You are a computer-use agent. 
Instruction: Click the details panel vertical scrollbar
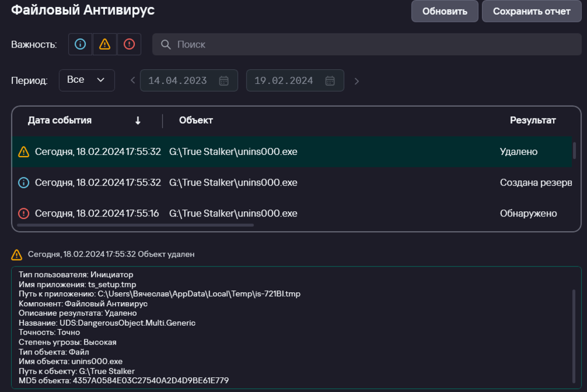(x=574, y=334)
